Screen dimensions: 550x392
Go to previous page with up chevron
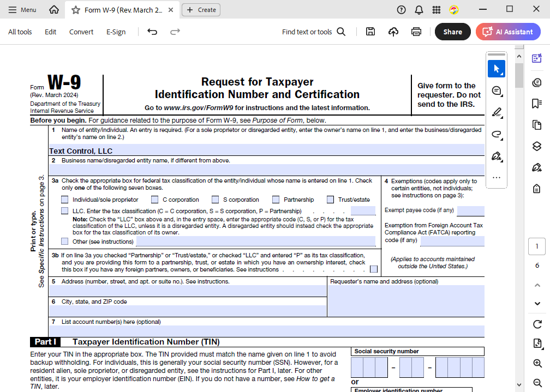(537, 285)
